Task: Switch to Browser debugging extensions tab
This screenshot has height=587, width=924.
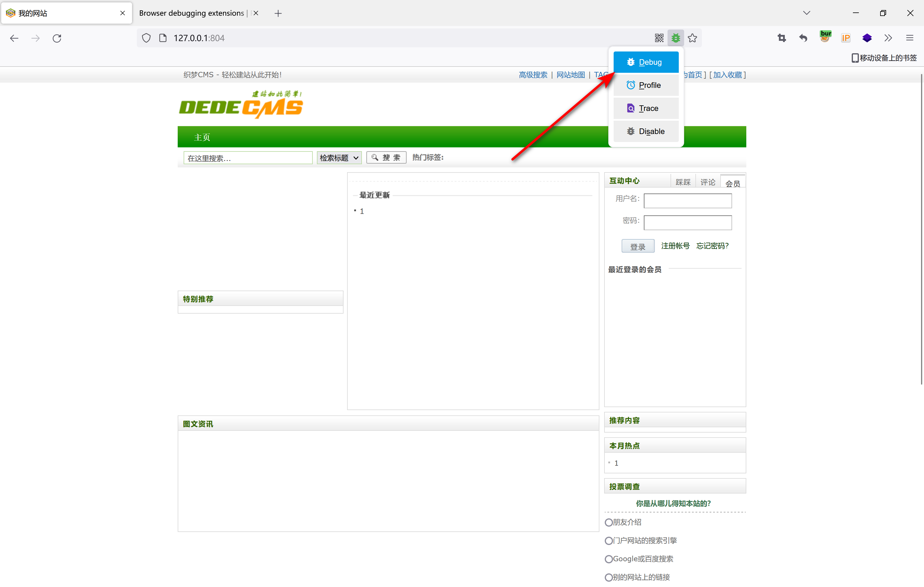Action: [192, 13]
